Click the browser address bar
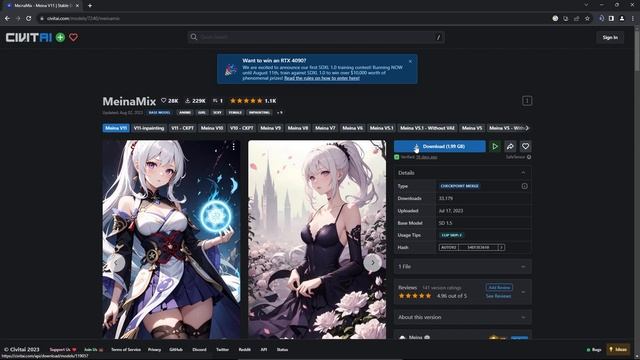Viewport: 640px width, 360px height. pyautogui.click(x=294, y=18)
